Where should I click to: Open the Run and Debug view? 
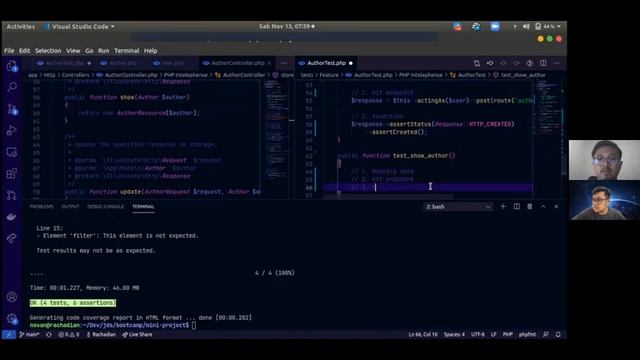click(x=12, y=131)
